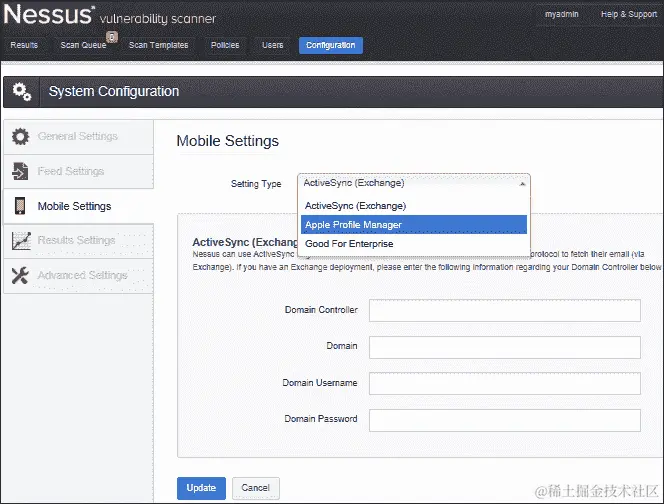Click the Domain Username input field
Viewport: 664px width, 504px height.
504,383
